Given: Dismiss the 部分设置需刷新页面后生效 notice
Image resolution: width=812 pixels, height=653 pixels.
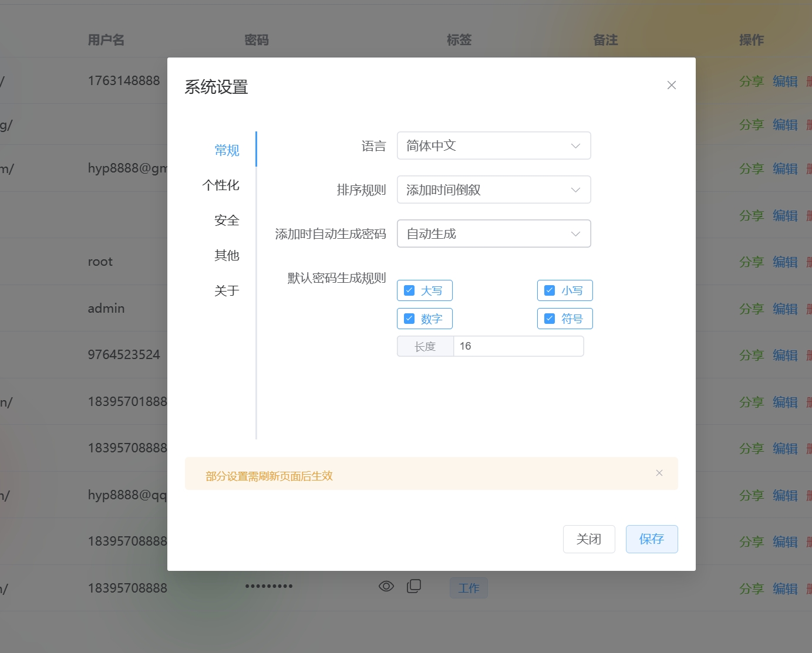Looking at the screenshot, I should pyautogui.click(x=659, y=473).
